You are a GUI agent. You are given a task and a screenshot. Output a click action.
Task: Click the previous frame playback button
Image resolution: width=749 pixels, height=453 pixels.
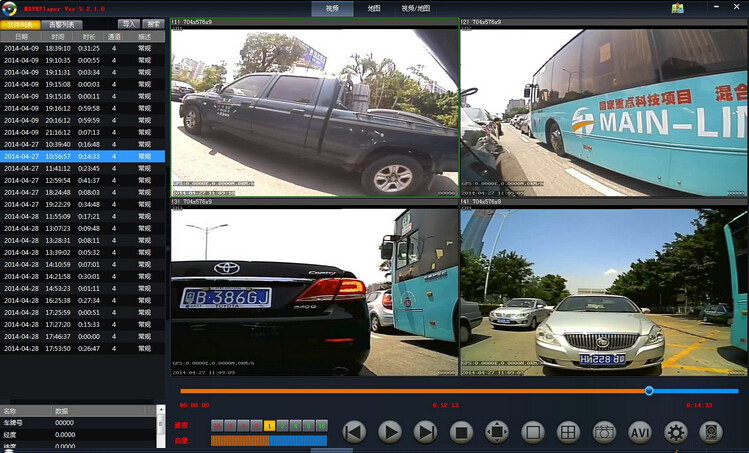[354, 432]
